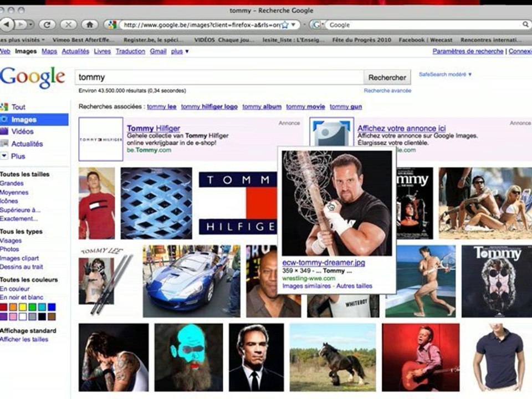The image size is (532, 399).
Task: Click the magnifier icon in search box
Action: pyautogui.click(x=525, y=24)
